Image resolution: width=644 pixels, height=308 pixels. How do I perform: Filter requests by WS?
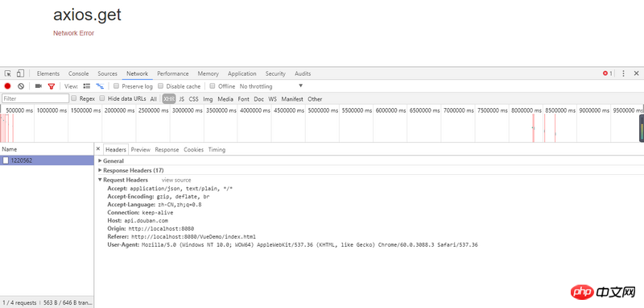[273, 99]
